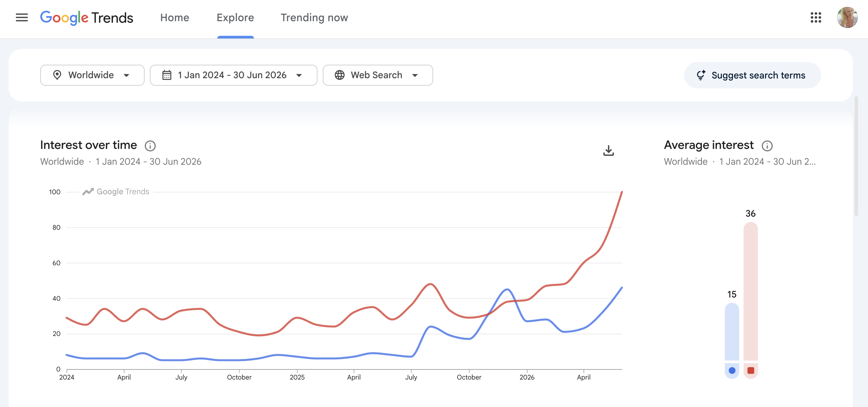The width and height of the screenshot is (868, 407).
Task: Click the Google Trends logo
Action: [x=87, y=18]
